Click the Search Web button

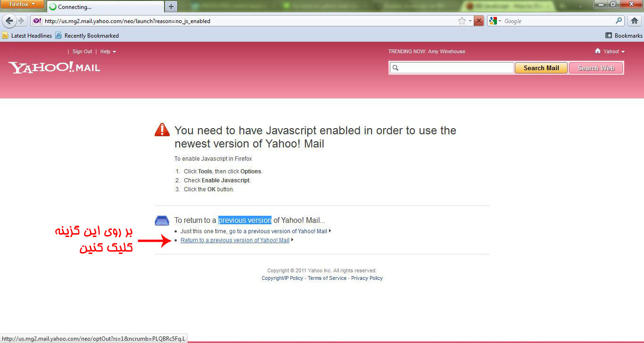click(x=596, y=68)
